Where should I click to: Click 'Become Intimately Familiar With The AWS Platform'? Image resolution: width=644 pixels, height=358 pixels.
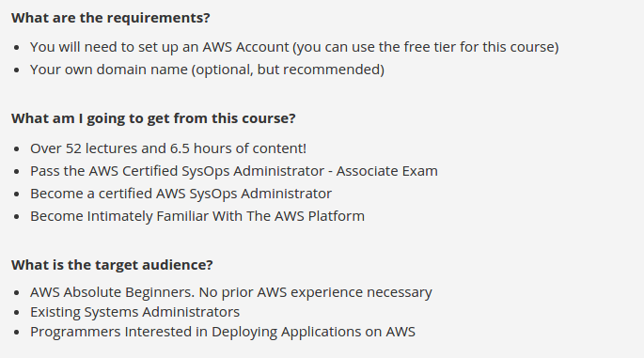pyautogui.click(x=197, y=216)
